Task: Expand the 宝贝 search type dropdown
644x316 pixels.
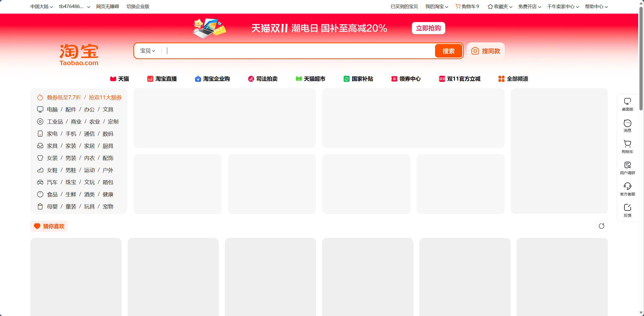Action: coord(148,51)
